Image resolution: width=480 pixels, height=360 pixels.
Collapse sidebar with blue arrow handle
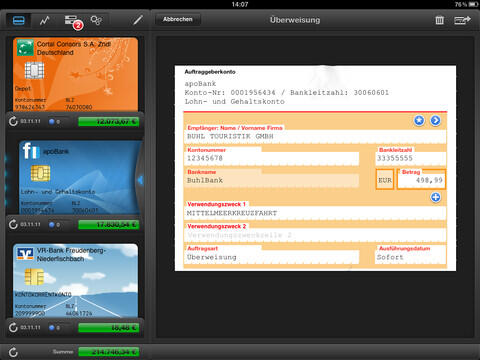(140, 180)
